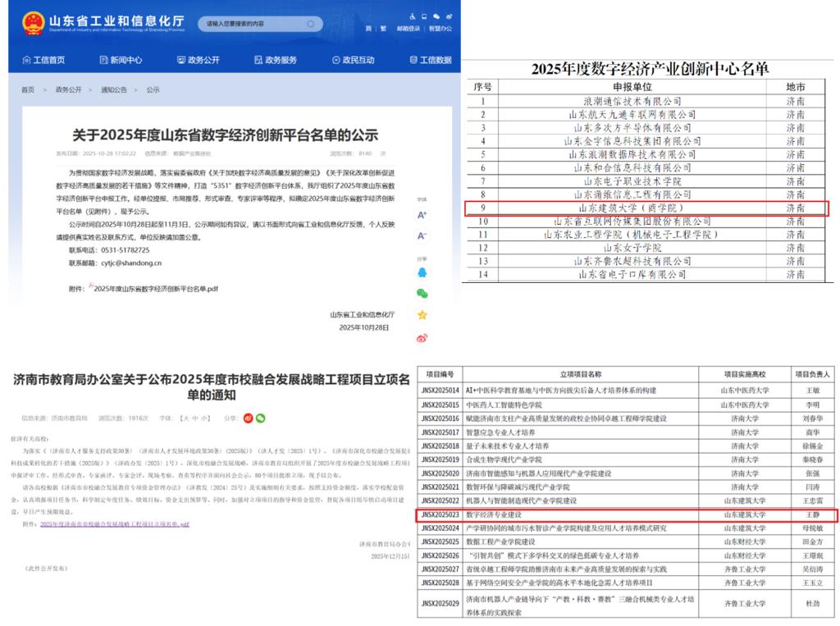Screen dimensions: 840x626
Task: Click project number JNSX2025014
Action: tap(441, 391)
